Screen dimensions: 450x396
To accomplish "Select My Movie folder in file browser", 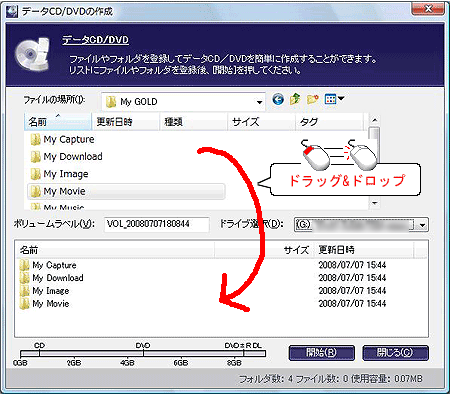I will tap(126, 191).
